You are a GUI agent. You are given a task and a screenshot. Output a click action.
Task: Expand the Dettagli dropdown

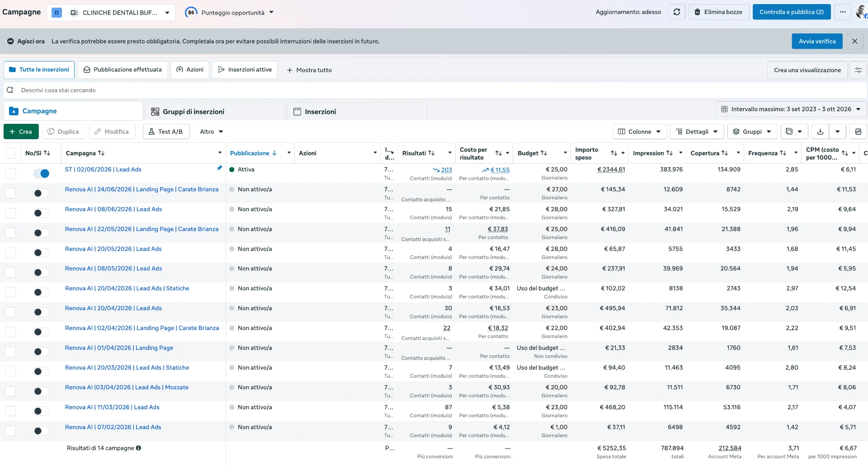coord(697,132)
